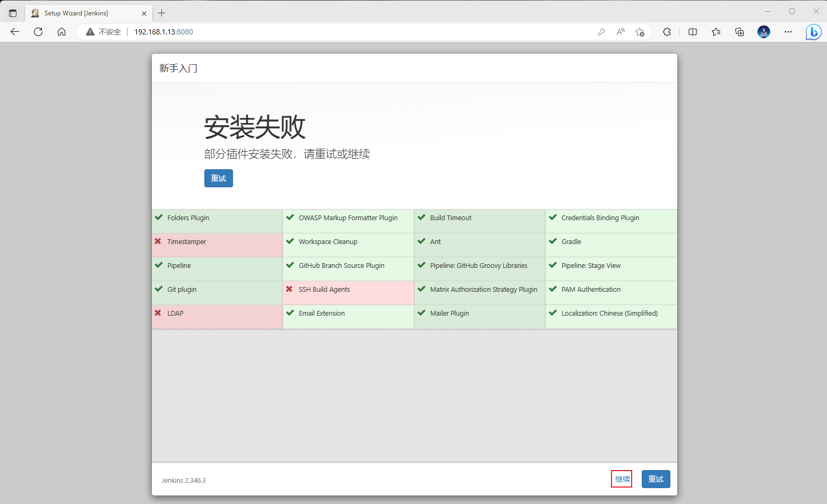
Task: Select 'GitHub Branch Source Plugin' text
Action: (342, 266)
